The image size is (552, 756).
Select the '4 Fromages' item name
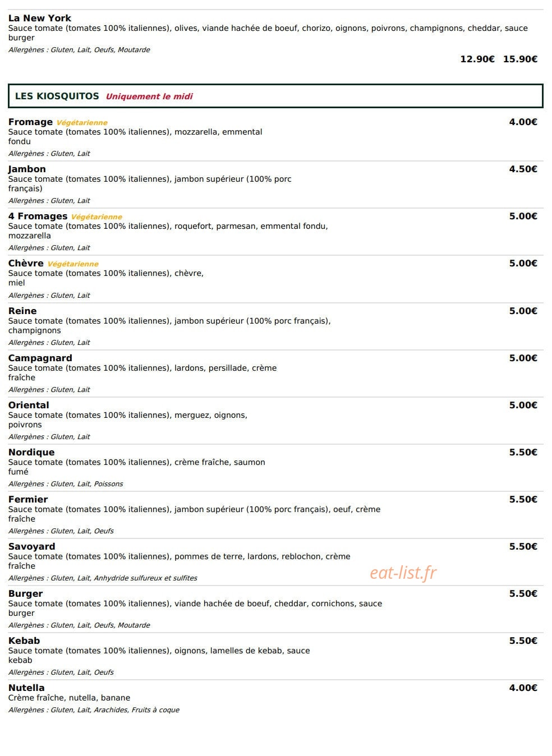coord(38,216)
